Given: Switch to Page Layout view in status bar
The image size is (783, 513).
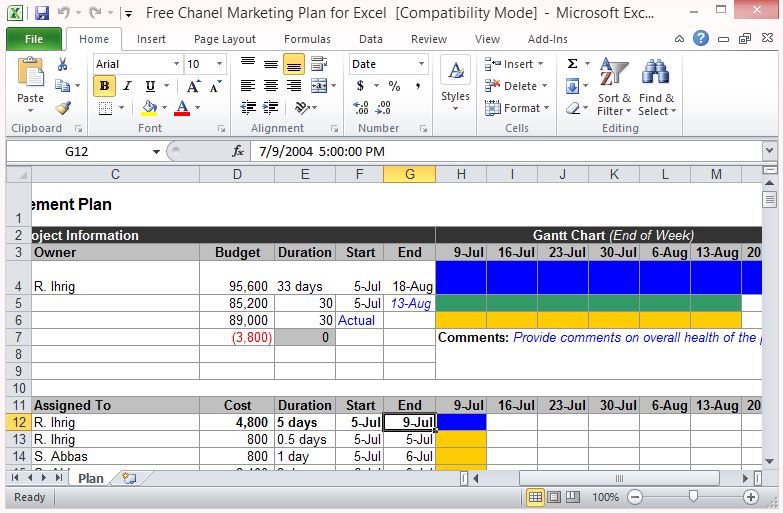Looking at the screenshot, I should [555, 497].
